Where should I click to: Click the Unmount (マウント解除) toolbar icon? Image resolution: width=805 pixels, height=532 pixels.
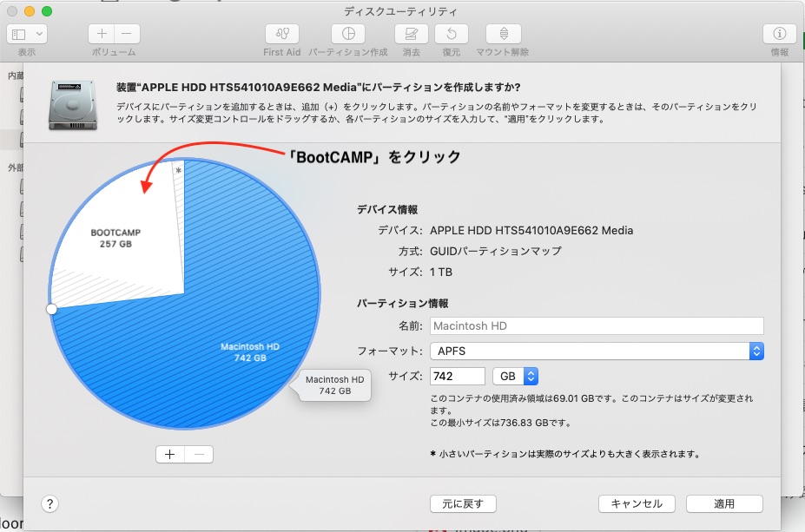pos(504,34)
